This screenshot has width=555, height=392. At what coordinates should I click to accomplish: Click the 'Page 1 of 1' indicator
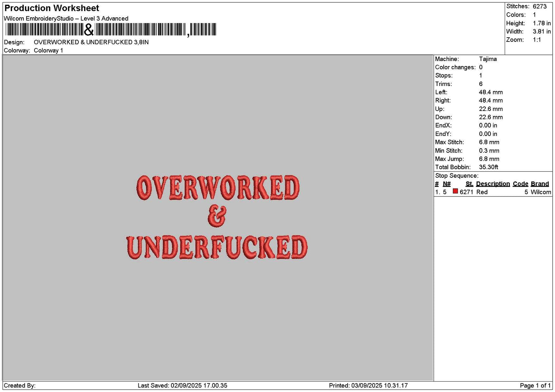click(x=535, y=386)
